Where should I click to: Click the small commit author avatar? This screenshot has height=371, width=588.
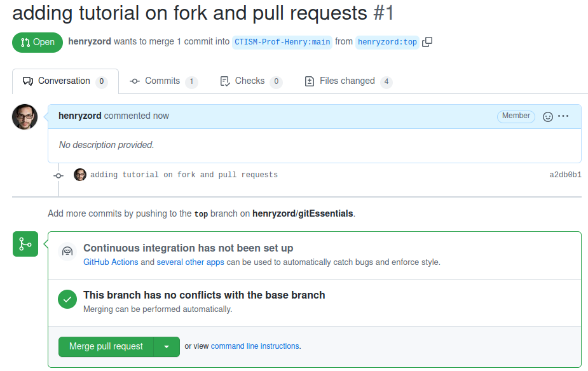point(80,175)
